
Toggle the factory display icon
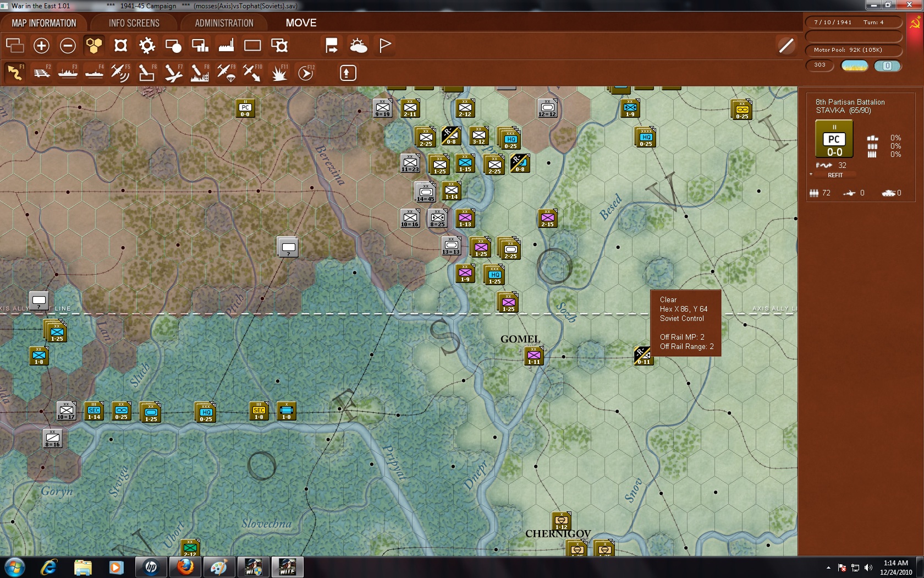point(226,45)
